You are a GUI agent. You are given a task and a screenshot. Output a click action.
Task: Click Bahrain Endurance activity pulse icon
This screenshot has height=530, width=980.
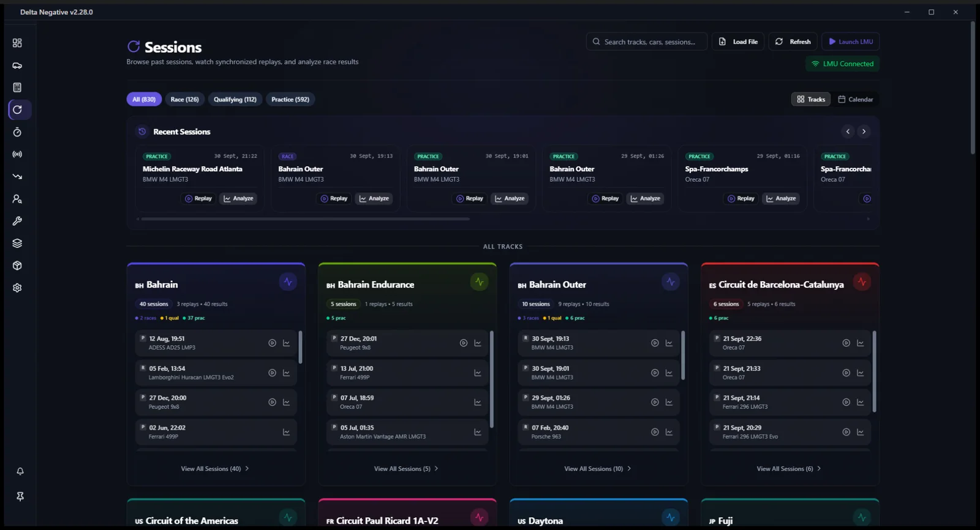pyautogui.click(x=479, y=282)
